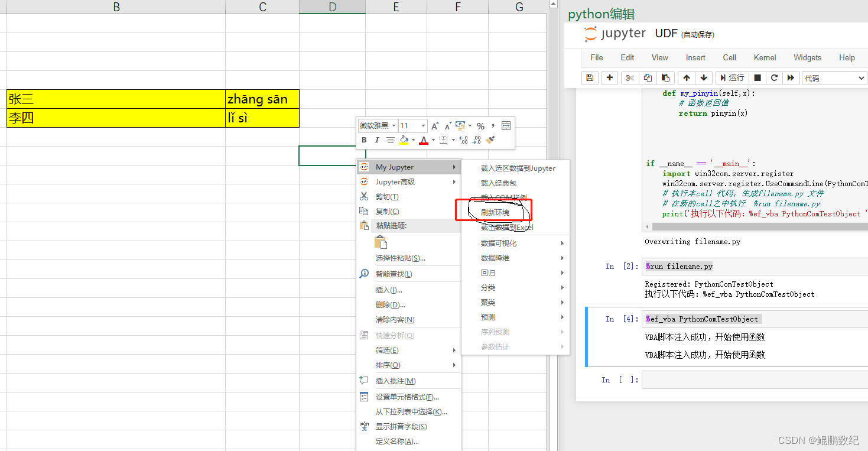Save the Jupyter notebook
Screen dimensions: 868x451
pos(590,77)
